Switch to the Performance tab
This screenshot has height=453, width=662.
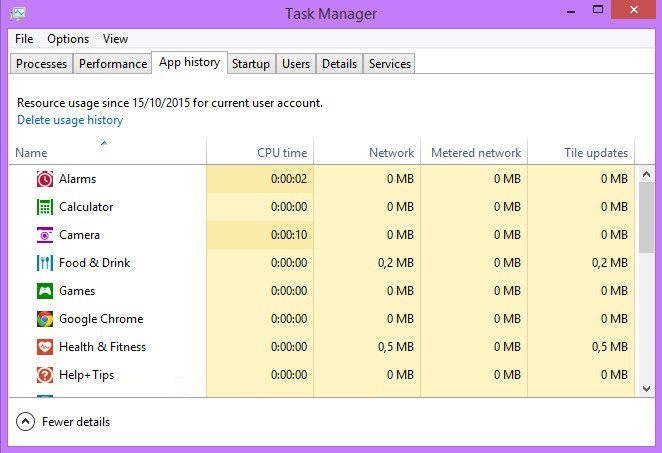coord(113,64)
